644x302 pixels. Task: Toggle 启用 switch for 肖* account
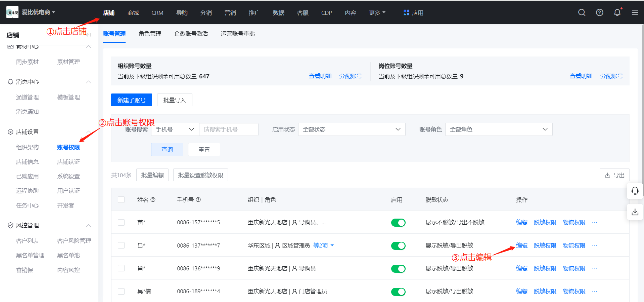click(x=398, y=269)
